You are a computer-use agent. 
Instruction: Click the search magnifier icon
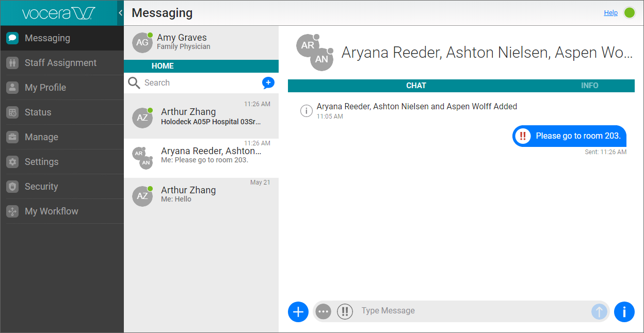[134, 83]
